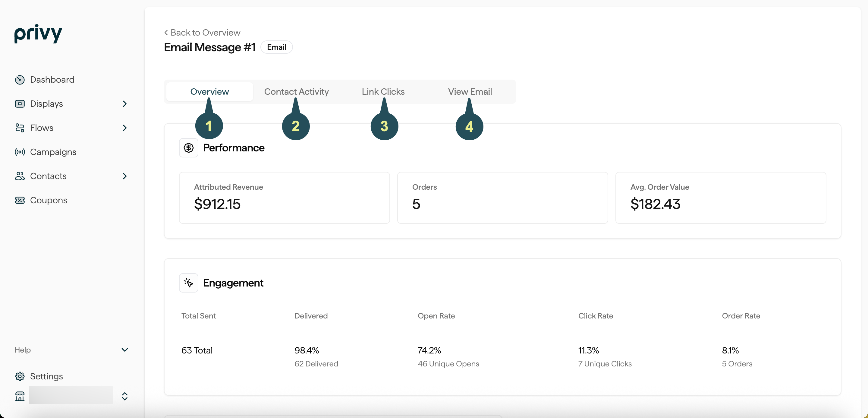Click the store account icon
The height and width of the screenshot is (418, 868).
point(20,396)
